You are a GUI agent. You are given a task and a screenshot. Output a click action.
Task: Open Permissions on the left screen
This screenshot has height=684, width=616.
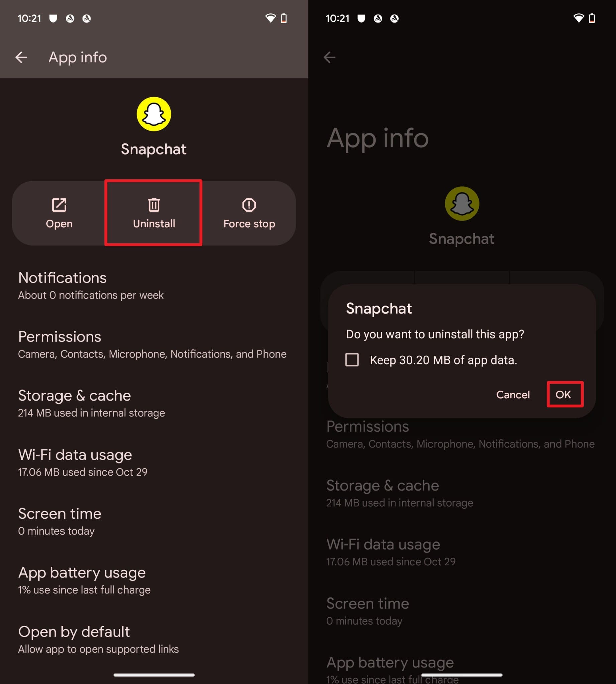click(154, 344)
